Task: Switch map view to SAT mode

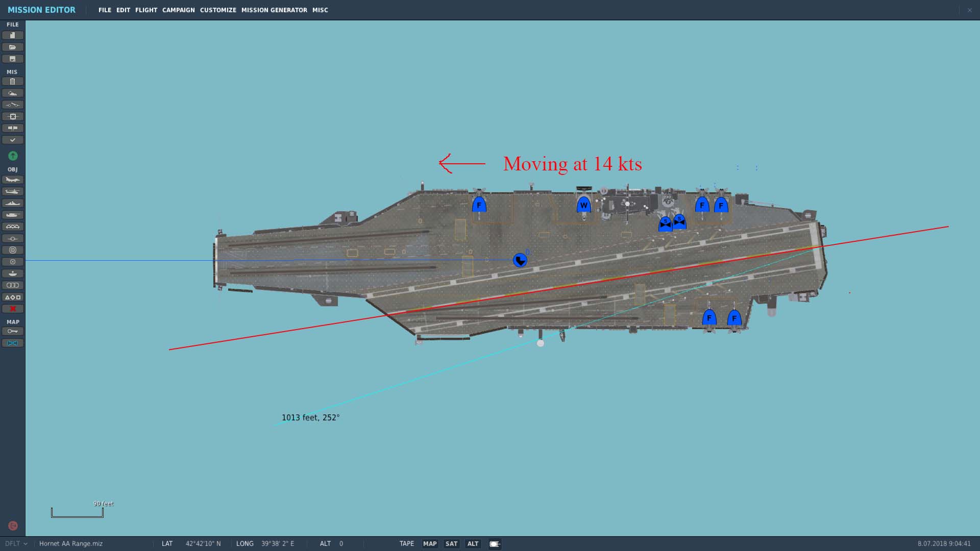Action: [451, 544]
